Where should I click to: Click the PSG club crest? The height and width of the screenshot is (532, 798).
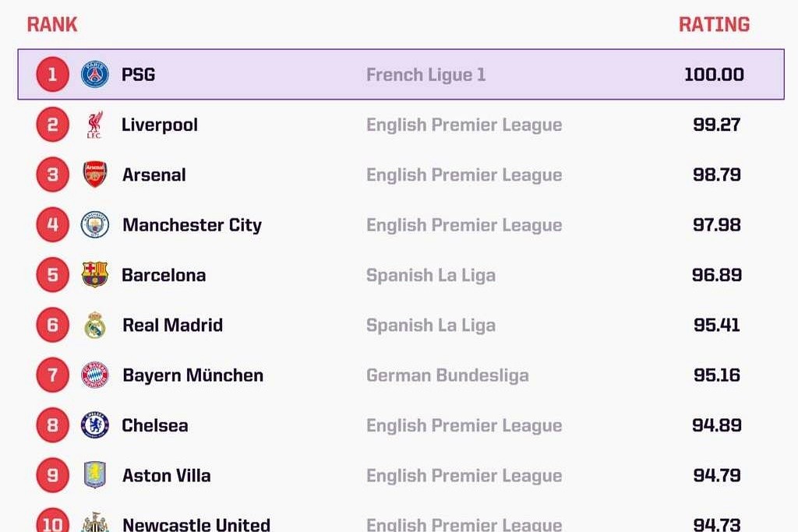95,75
